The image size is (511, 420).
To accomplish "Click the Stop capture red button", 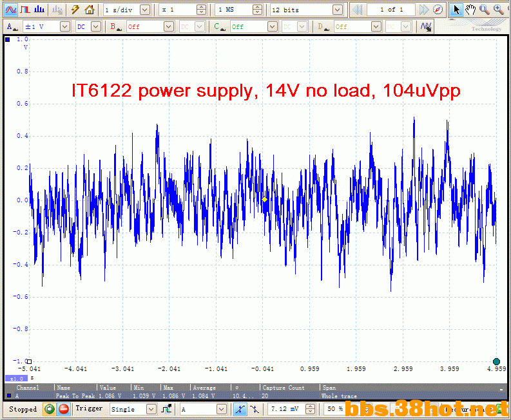I will [64, 409].
